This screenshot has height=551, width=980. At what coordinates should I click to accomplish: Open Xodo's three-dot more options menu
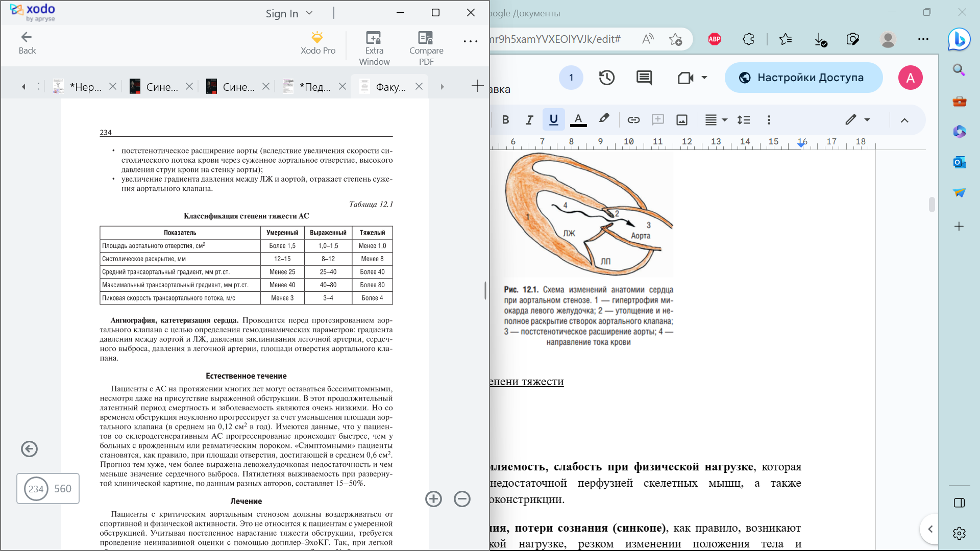coord(470,41)
